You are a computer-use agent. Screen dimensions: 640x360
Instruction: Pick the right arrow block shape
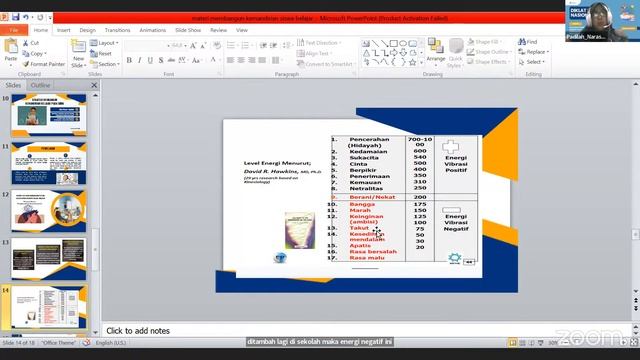(x=393, y=53)
